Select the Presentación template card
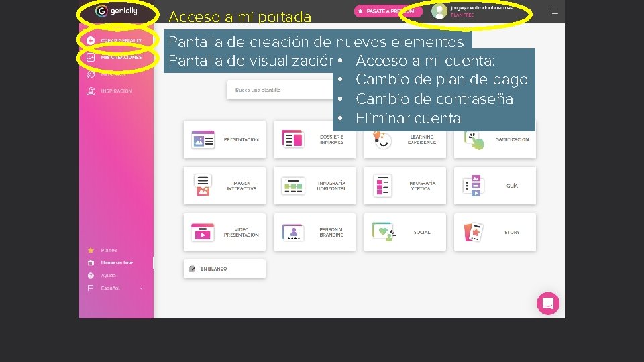Screen dimensions: 644x362 point(225,139)
